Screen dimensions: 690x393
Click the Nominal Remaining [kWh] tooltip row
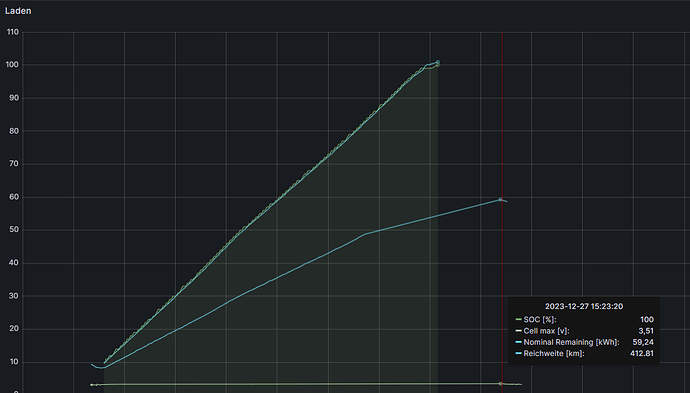pyautogui.click(x=584, y=342)
